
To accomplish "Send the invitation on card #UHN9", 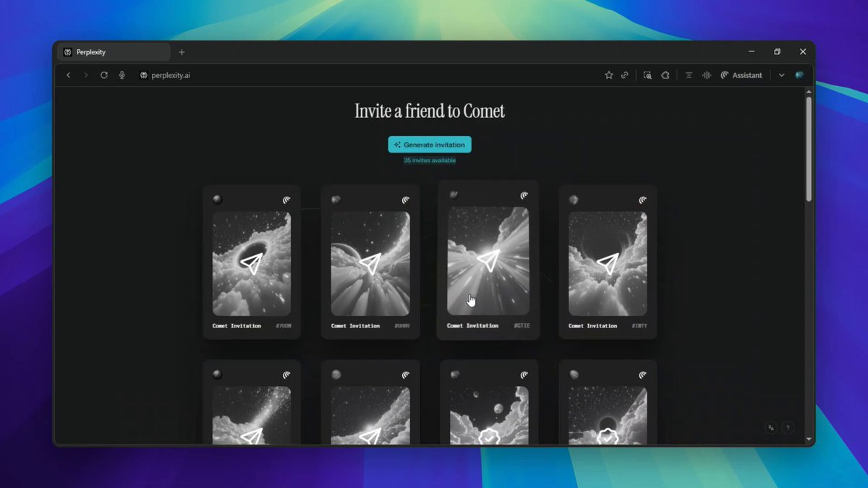I will pyautogui.click(x=370, y=263).
